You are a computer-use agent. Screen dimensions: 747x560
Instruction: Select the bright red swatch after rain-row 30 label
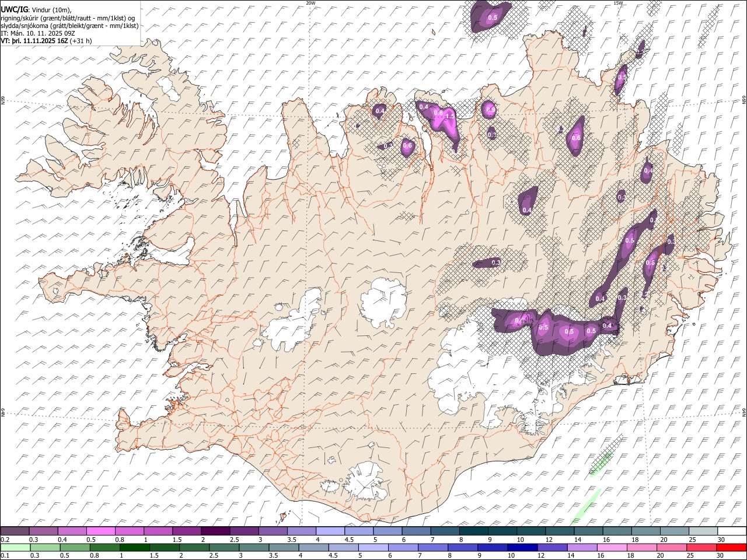(731, 547)
